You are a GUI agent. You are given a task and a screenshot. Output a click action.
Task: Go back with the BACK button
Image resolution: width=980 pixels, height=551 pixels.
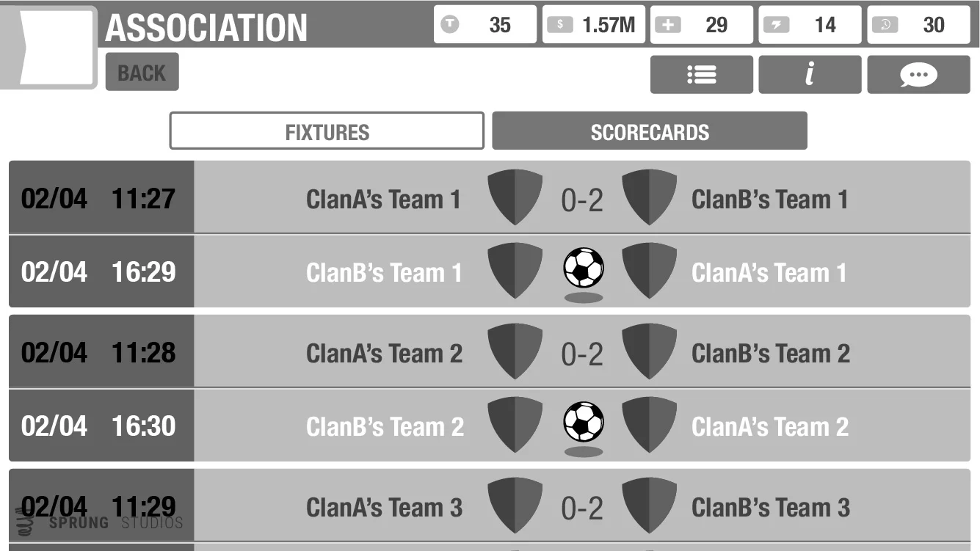[142, 72]
